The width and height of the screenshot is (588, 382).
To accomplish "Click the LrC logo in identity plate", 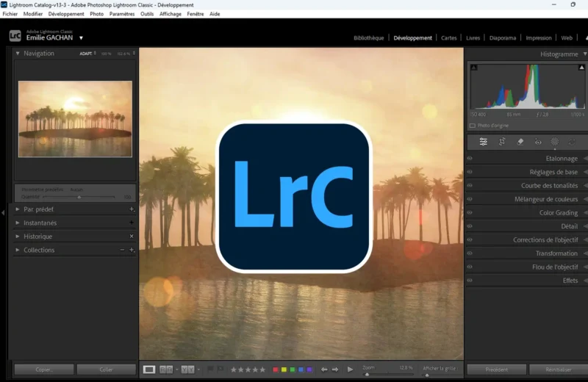I will [x=15, y=35].
